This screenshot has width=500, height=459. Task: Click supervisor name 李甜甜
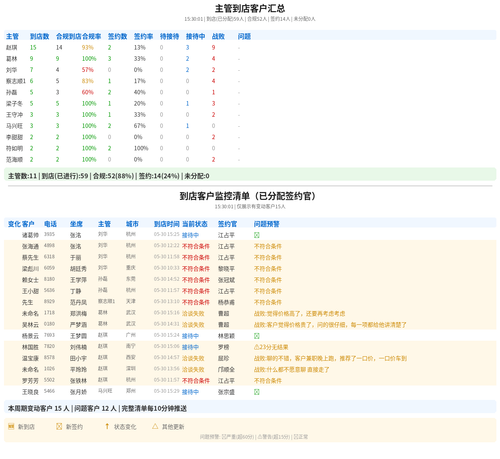14,137
